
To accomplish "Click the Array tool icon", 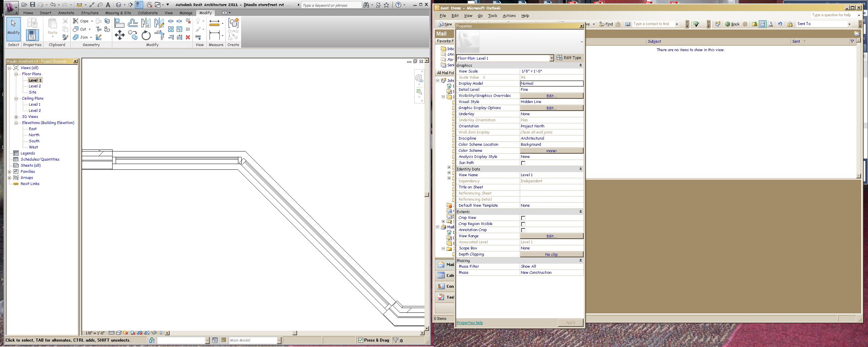I will [171, 29].
